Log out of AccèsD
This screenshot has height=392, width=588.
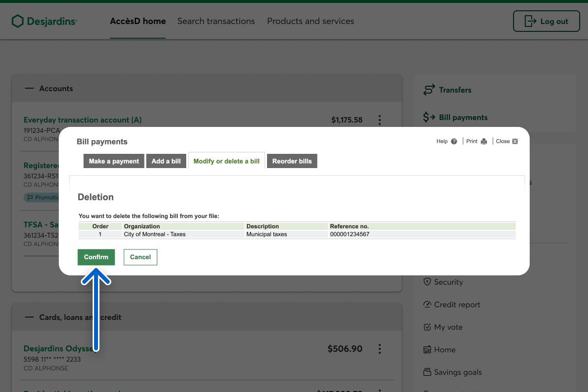tap(546, 22)
